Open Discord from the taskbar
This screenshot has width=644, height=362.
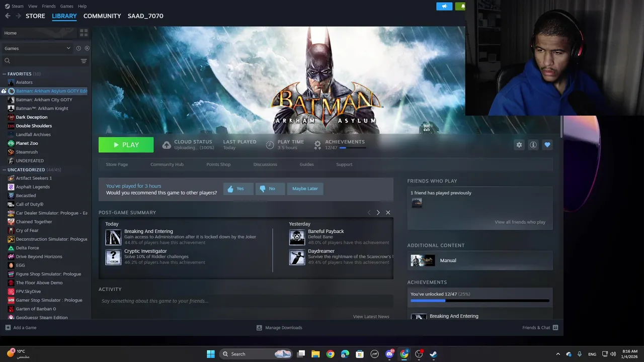(389, 354)
